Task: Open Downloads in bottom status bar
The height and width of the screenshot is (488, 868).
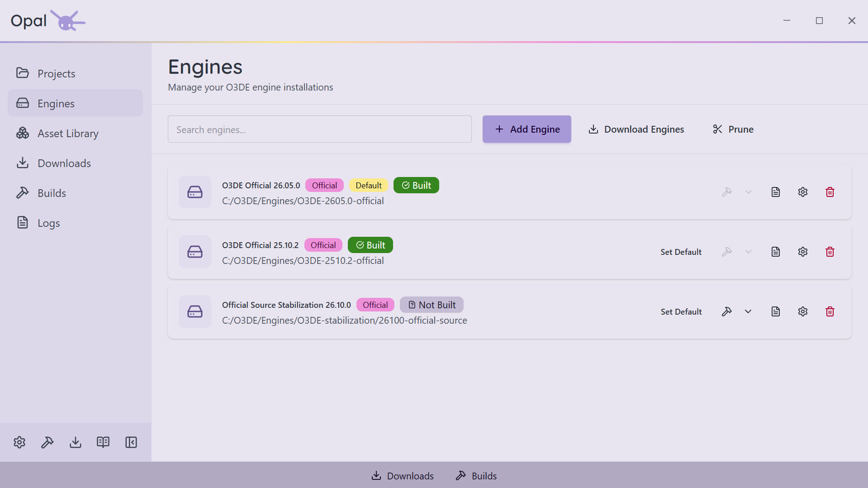Action: (403, 476)
